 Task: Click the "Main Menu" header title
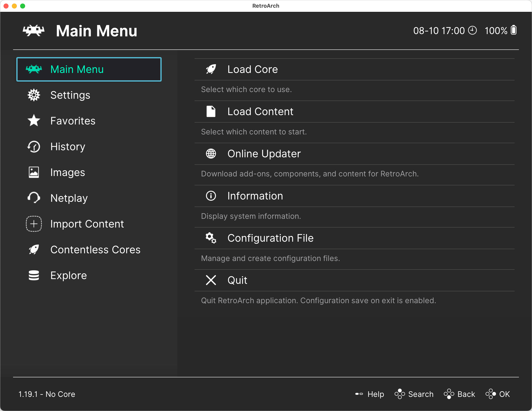click(97, 31)
